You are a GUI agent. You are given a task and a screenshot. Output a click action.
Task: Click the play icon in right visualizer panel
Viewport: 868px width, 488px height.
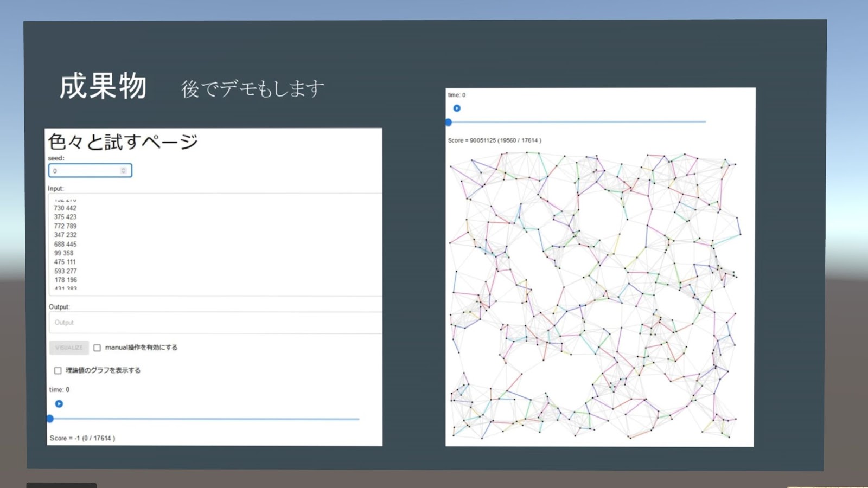click(x=457, y=108)
